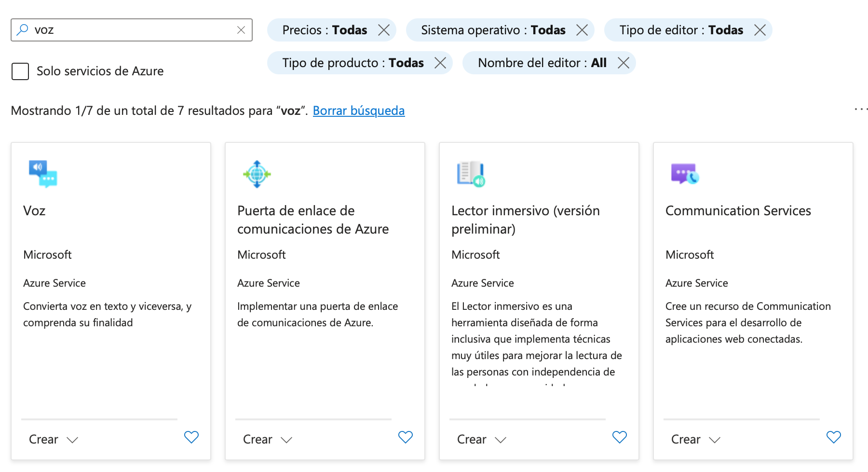The width and height of the screenshot is (868, 472).
Task: Click the search magnifier icon
Action: tap(21, 30)
